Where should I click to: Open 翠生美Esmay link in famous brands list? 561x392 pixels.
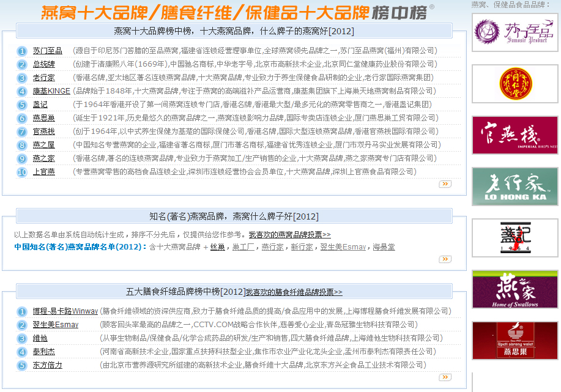pos(343,247)
